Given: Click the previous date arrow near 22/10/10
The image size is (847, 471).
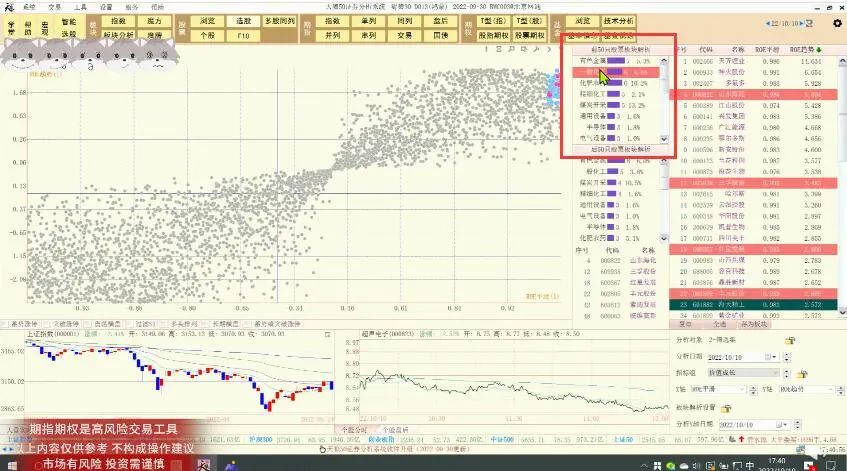Looking at the screenshot, I should coord(768,24).
